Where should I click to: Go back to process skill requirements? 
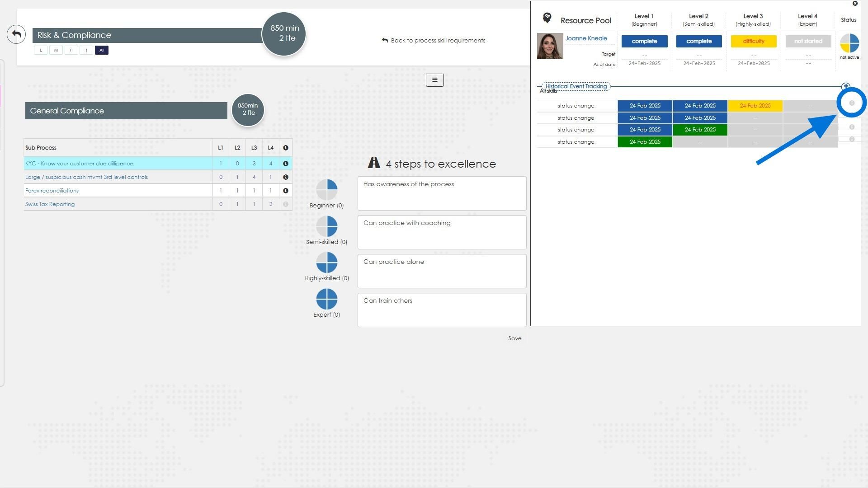[x=433, y=40]
